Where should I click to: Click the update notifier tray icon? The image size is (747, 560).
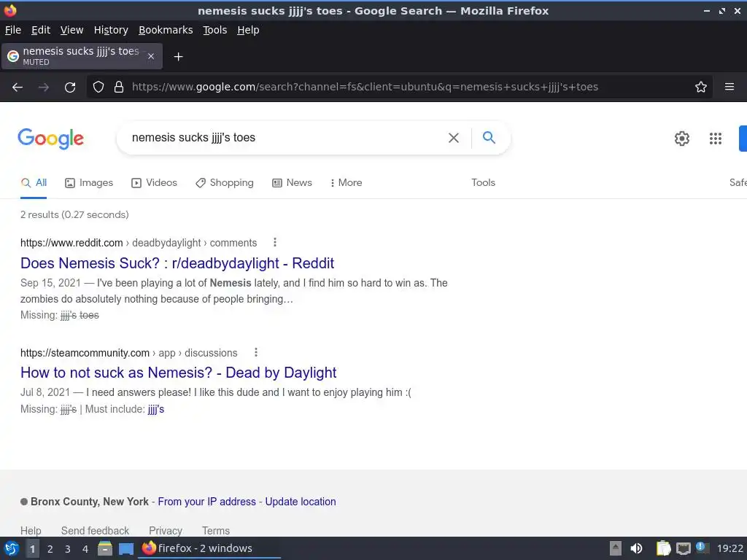coord(701,548)
